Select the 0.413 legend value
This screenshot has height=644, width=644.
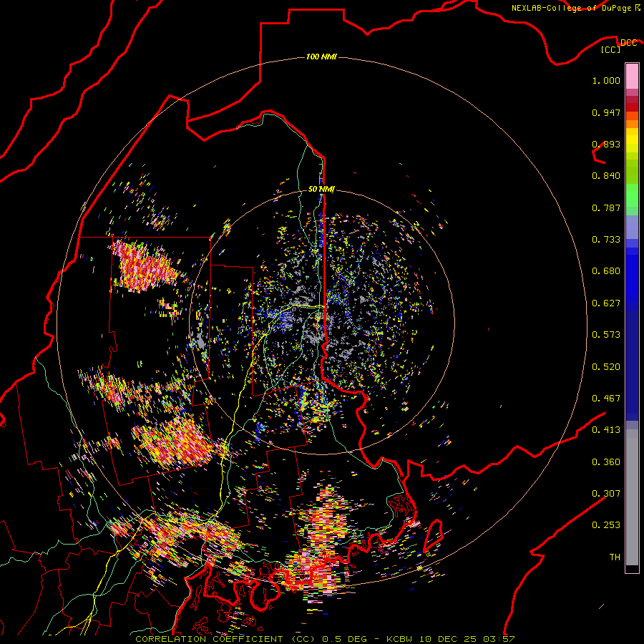pos(606,430)
